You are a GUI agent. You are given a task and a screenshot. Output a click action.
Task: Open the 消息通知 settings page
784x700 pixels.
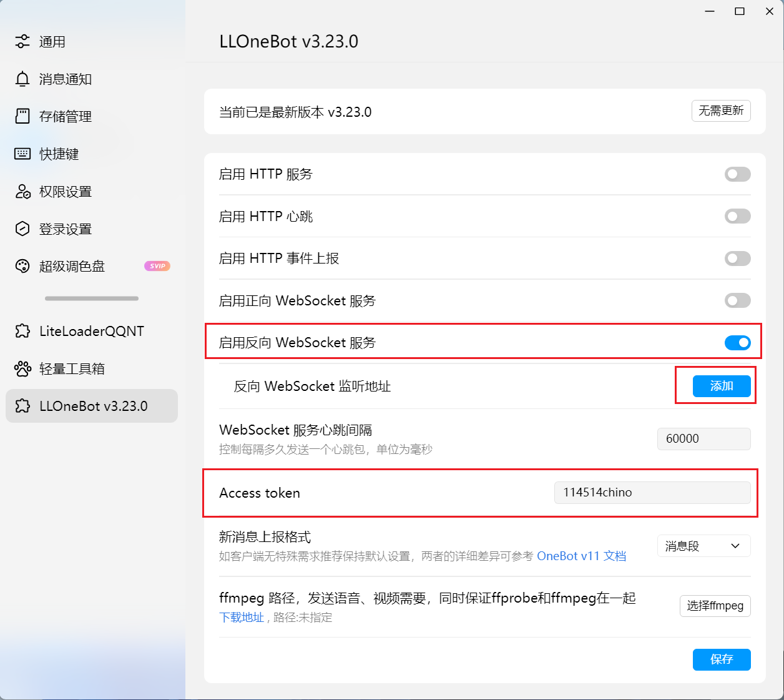(92, 79)
